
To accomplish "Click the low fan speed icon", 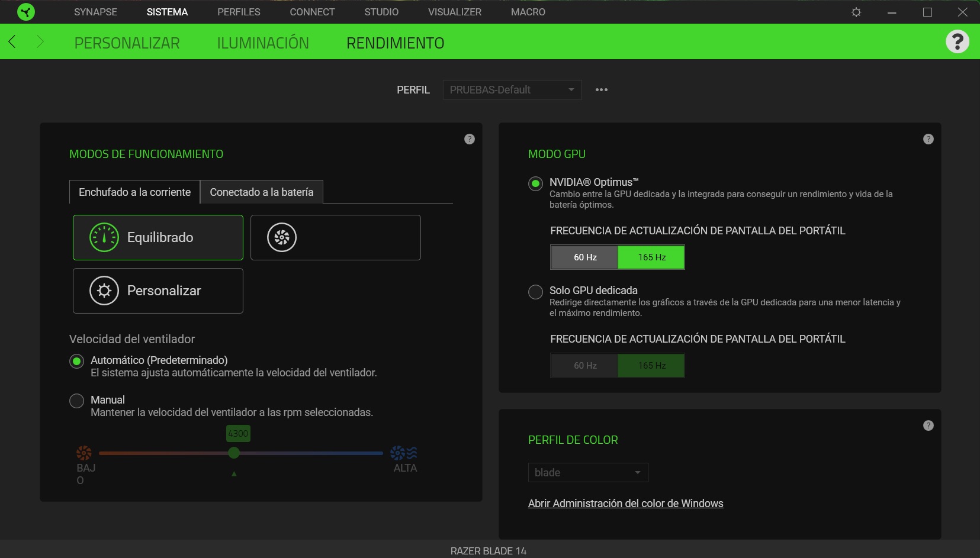I will (84, 453).
